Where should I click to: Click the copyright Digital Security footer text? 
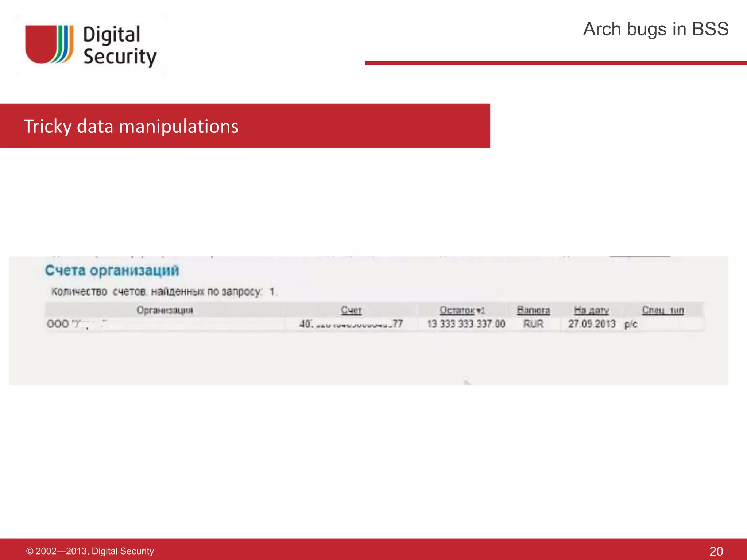pyautogui.click(x=90, y=551)
